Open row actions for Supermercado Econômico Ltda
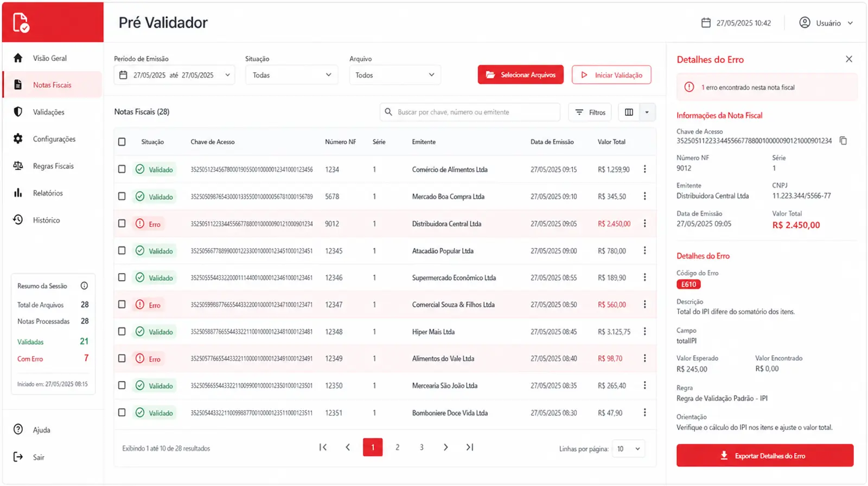This screenshot has width=868, height=486. 644,277
